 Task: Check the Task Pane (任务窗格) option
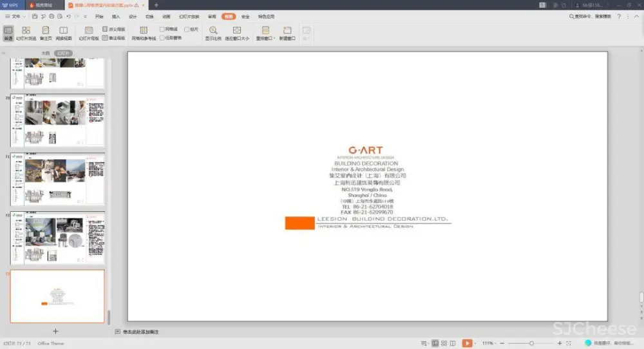tap(162, 38)
